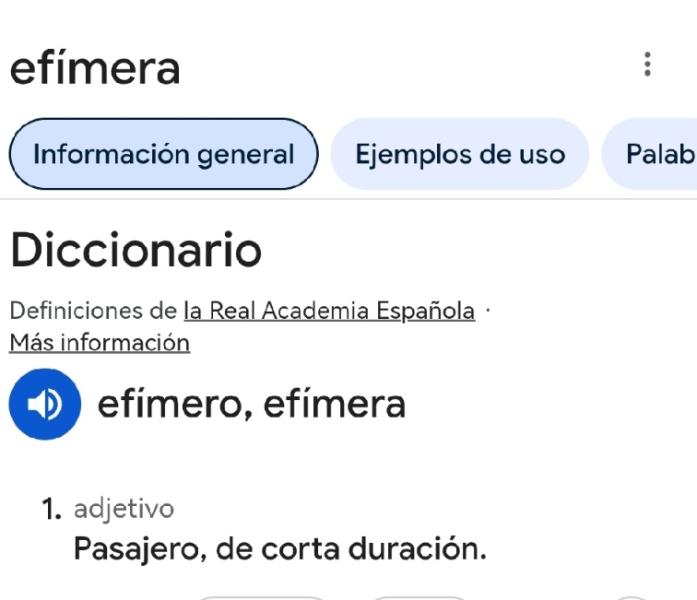Select the Información general tab
697x600 pixels.
click(164, 154)
